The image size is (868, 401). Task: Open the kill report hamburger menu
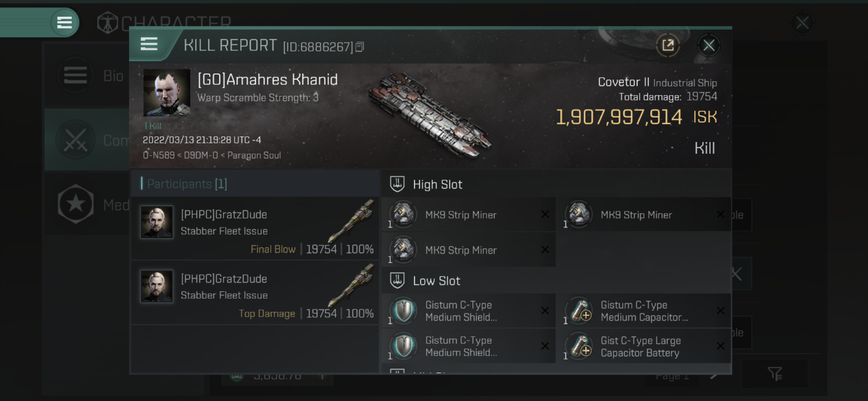coord(149,44)
